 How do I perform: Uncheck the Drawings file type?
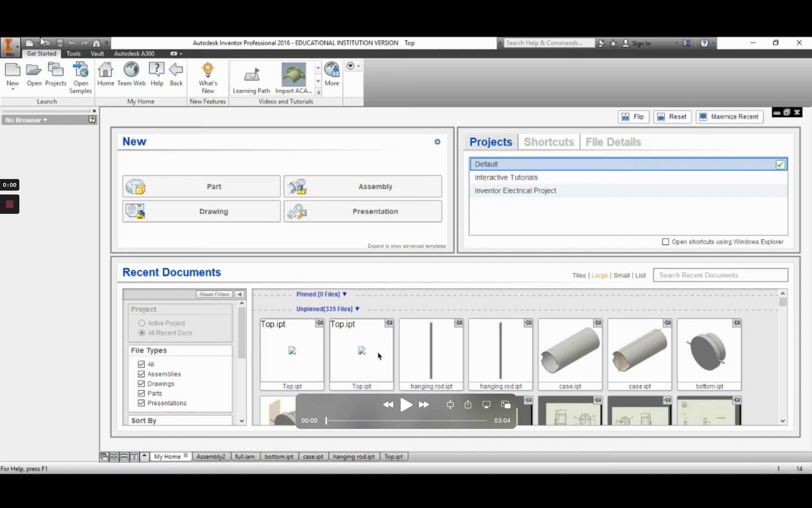click(141, 384)
